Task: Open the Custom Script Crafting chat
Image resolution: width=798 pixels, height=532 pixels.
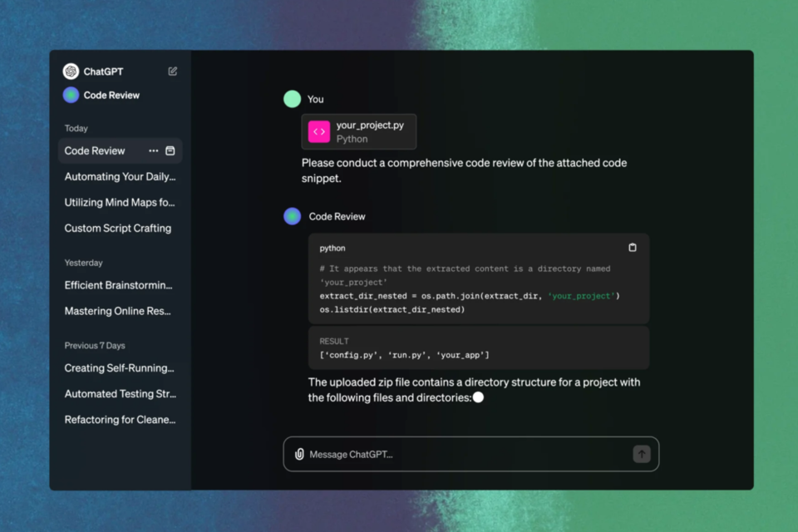Action: [x=118, y=229]
